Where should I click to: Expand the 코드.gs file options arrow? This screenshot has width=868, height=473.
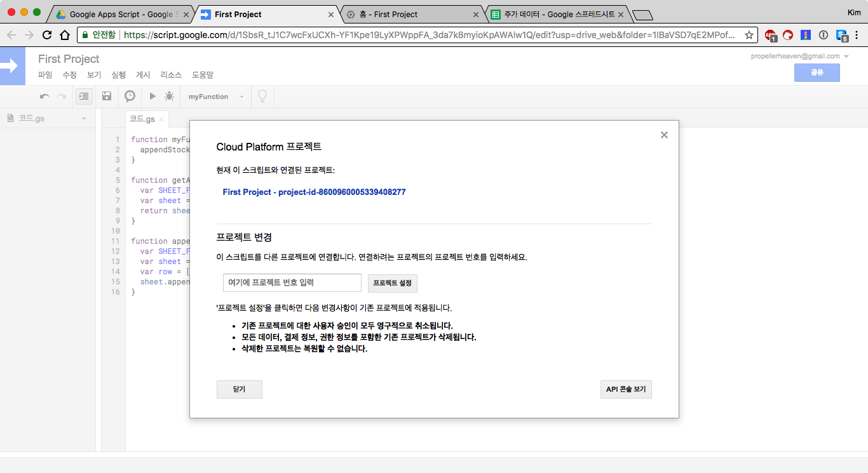(x=83, y=118)
